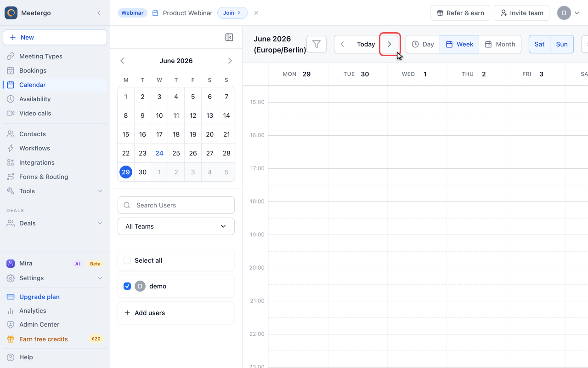Dismiss the Product Webinar banner
588x368 pixels.
[256, 13]
